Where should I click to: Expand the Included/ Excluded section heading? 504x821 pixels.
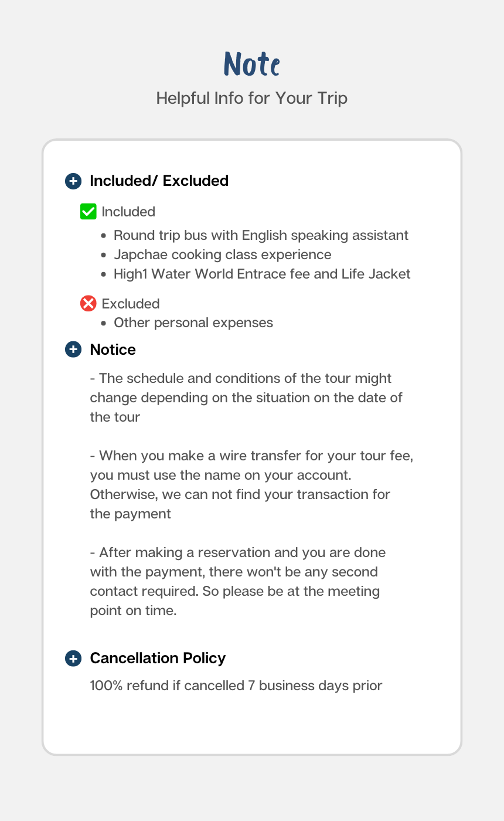click(159, 181)
